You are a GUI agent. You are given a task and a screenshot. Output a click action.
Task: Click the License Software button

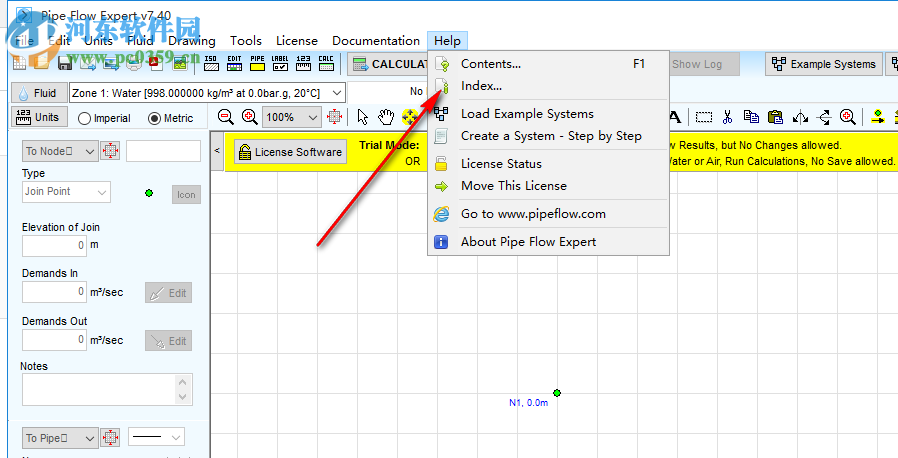[290, 152]
